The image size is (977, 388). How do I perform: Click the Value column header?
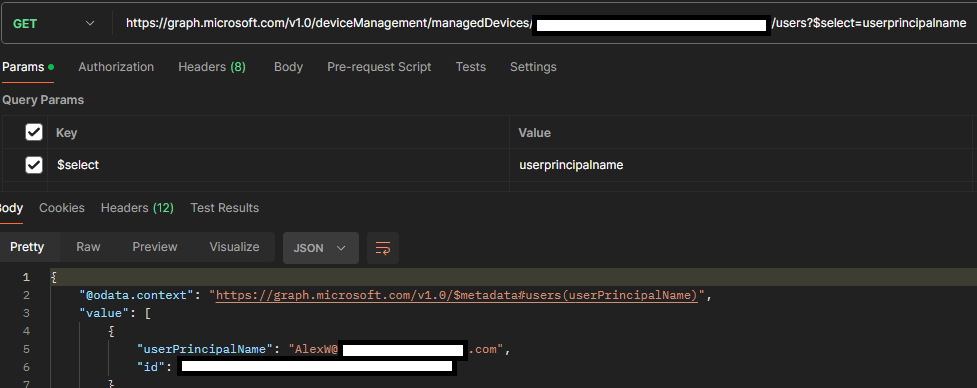click(x=535, y=133)
